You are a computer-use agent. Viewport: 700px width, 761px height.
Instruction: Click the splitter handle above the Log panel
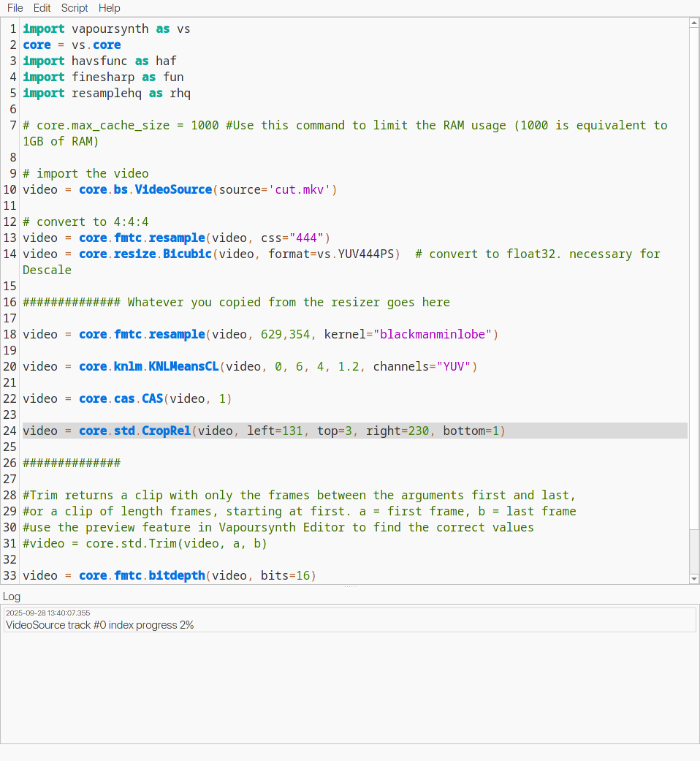[350, 586]
